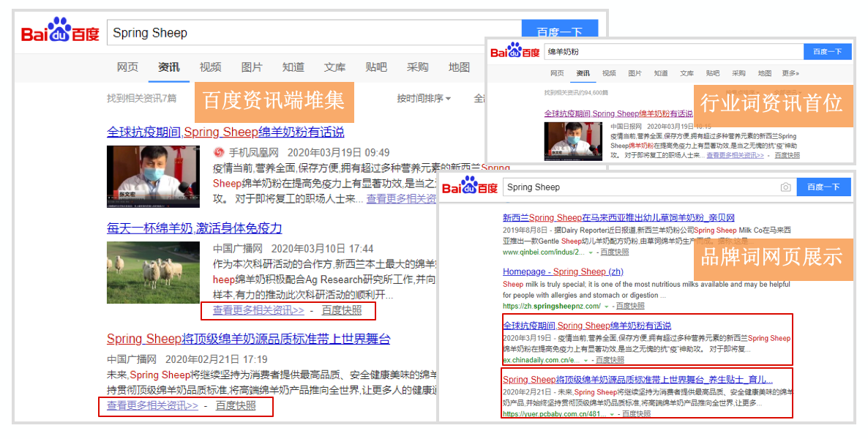Open 视频 tab in the 绵羊奶粉 window

tap(609, 73)
